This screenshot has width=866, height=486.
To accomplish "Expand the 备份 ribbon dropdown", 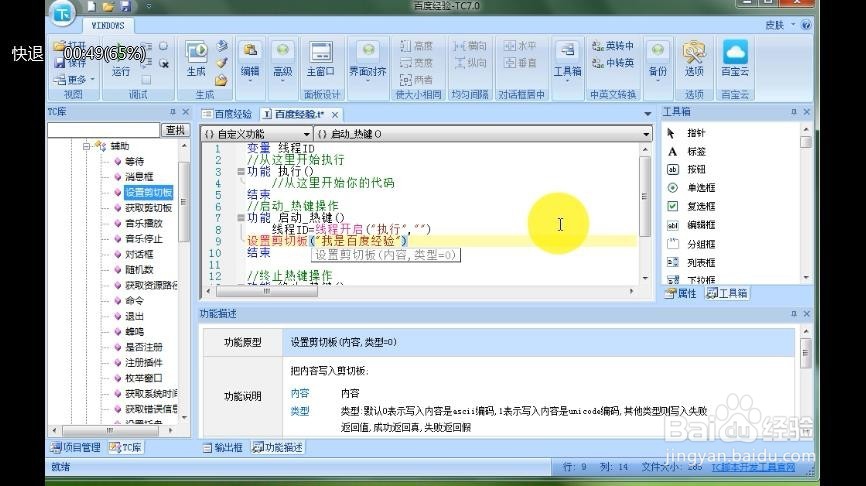I will (658, 82).
